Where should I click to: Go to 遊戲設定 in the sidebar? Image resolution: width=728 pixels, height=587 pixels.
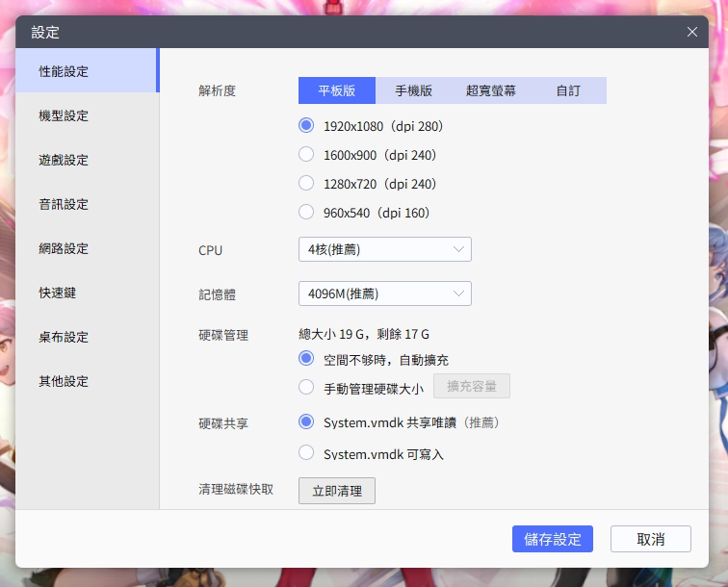[x=64, y=160]
